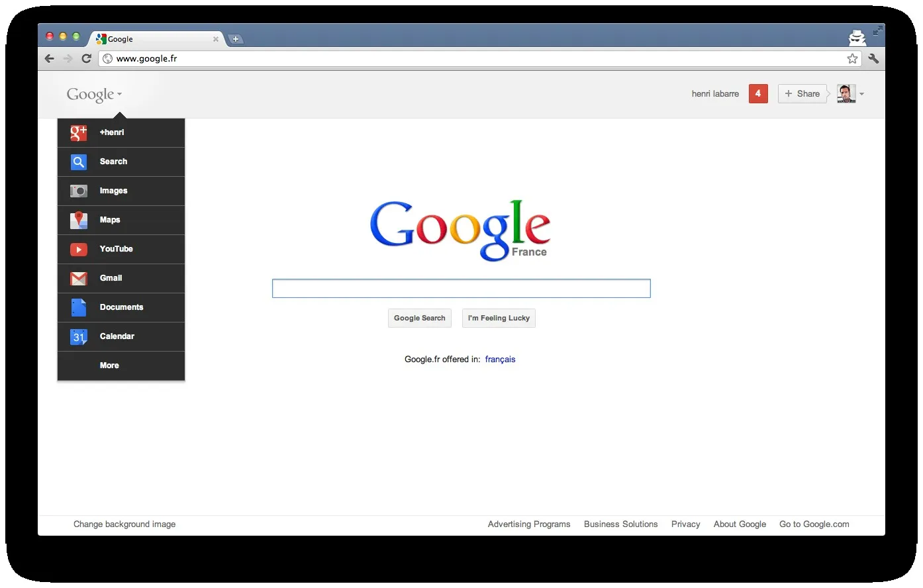
Task: Click the site info globe icon in the address bar
Action: [x=108, y=58]
